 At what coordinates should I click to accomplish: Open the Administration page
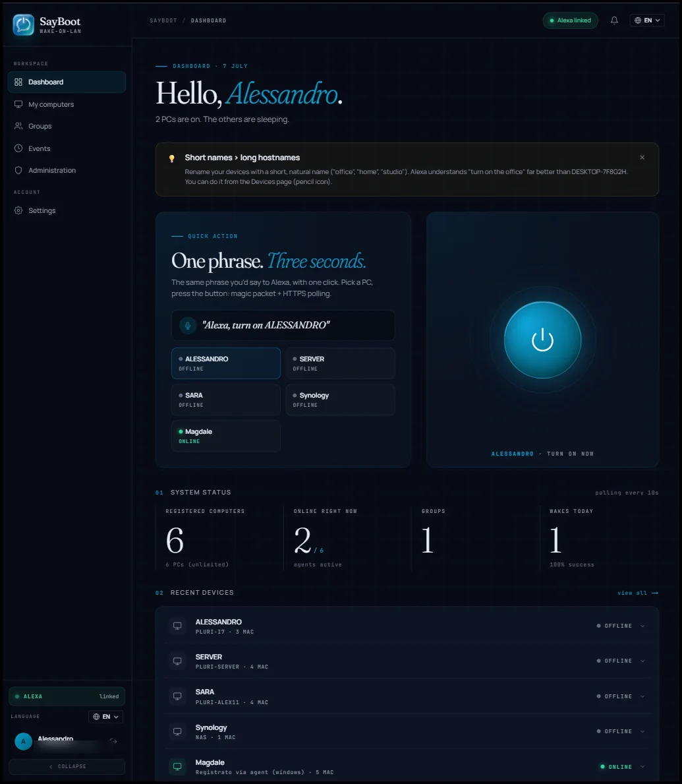(67, 170)
